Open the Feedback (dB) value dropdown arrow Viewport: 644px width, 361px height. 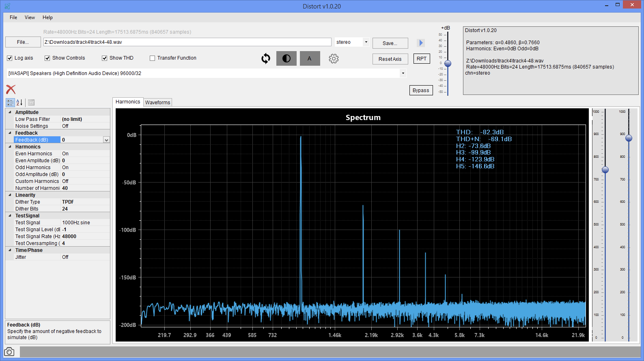(x=106, y=140)
